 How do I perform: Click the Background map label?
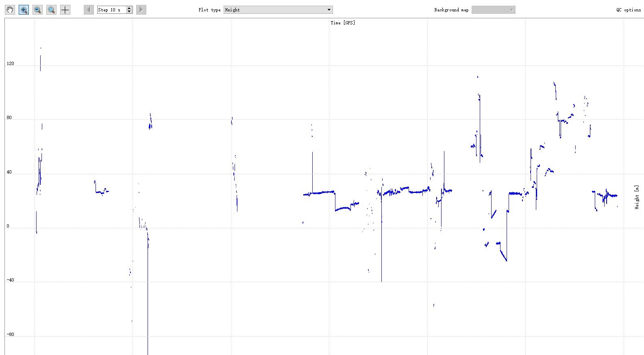(x=451, y=10)
